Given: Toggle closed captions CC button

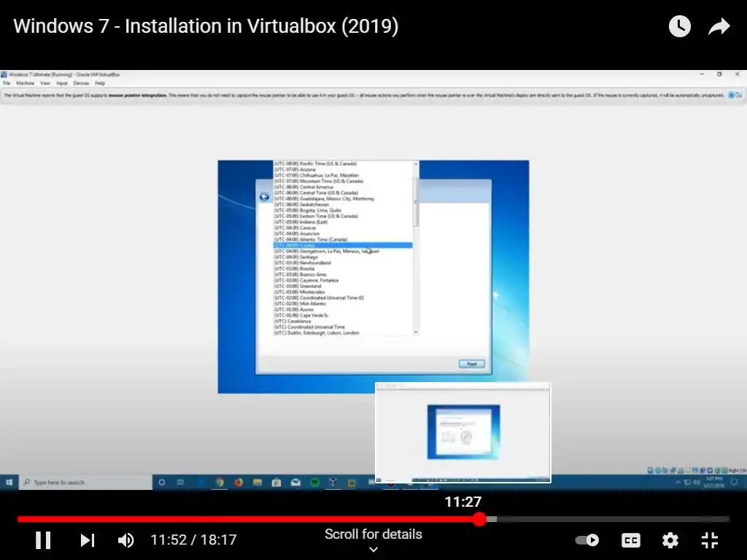Looking at the screenshot, I should pyautogui.click(x=631, y=540).
